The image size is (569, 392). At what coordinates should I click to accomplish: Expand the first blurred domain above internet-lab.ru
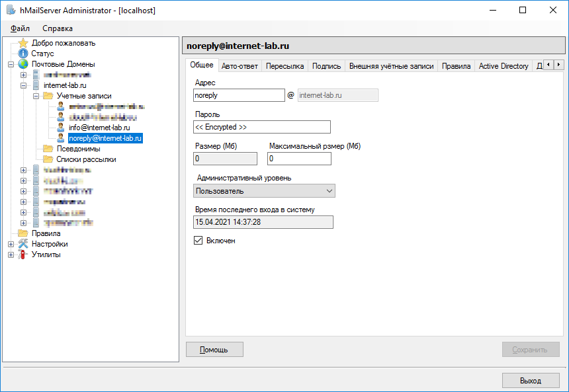pyautogui.click(x=23, y=75)
